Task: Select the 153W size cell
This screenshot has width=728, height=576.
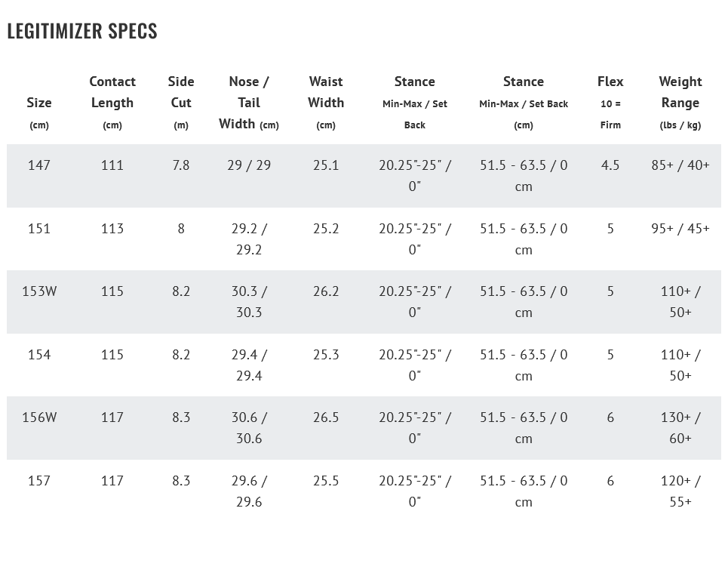Action: point(39,291)
